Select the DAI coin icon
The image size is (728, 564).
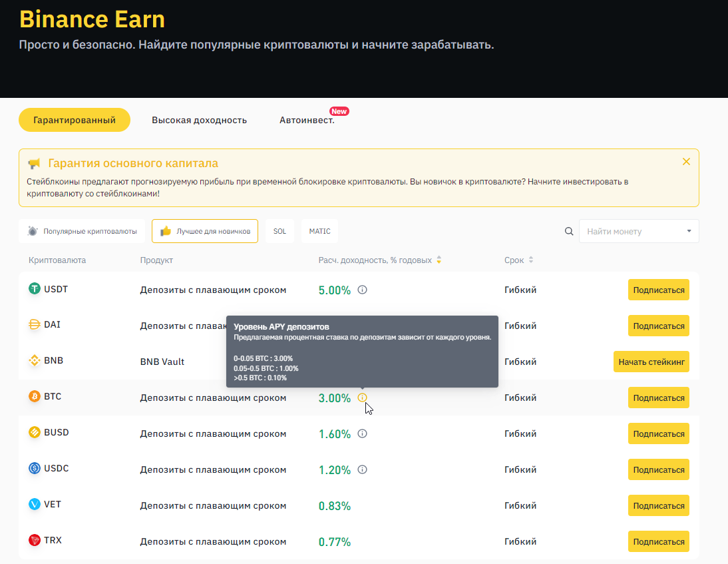pyautogui.click(x=35, y=324)
